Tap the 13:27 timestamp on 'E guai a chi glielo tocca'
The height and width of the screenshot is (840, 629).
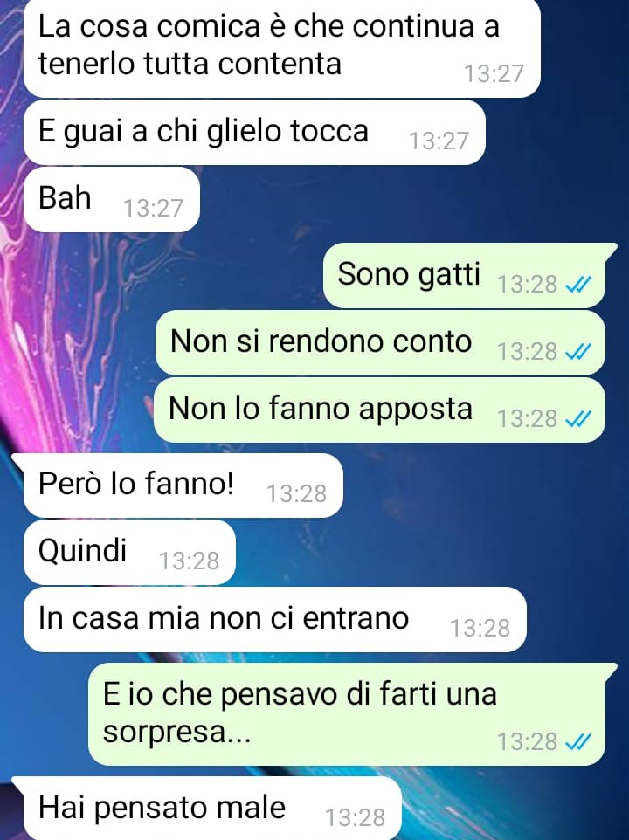tap(439, 141)
